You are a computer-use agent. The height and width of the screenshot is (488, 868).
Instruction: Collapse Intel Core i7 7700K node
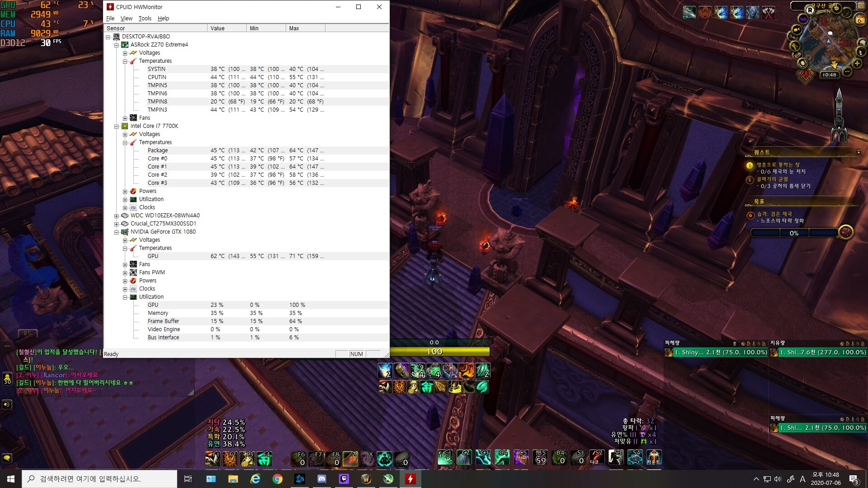coord(117,126)
